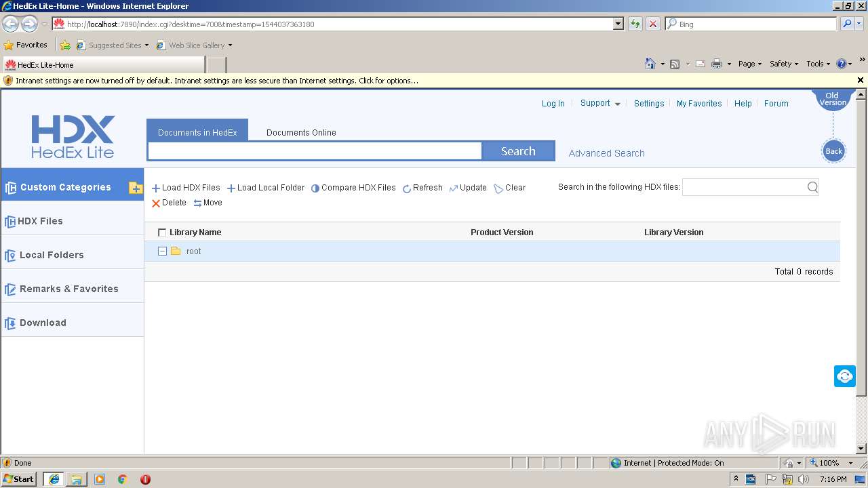
Task: Click the IE stop loading icon
Action: (652, 24)
